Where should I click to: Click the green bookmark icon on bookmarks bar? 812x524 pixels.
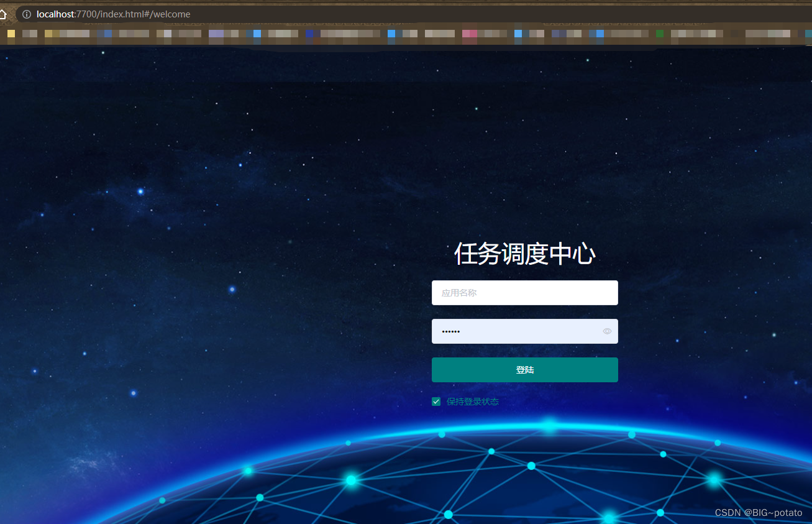659,34
